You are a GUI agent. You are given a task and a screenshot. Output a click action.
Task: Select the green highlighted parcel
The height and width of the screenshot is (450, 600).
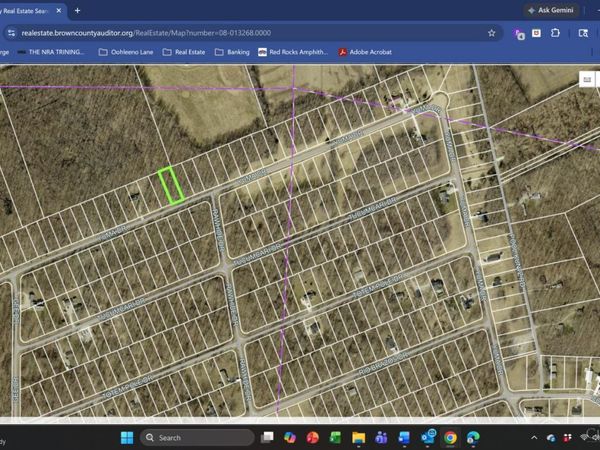click(x=171, y=185)
